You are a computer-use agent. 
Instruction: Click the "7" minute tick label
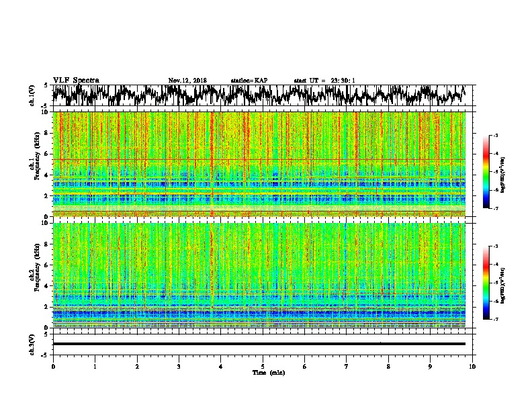[347, 366]
